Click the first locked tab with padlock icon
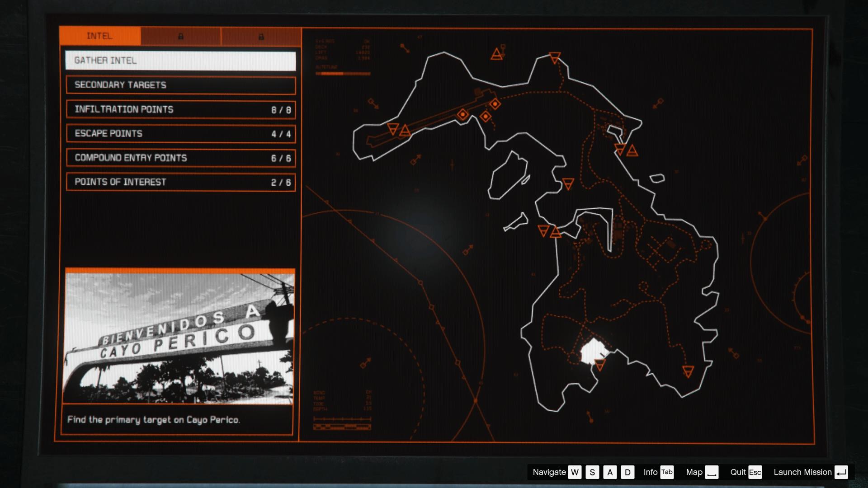The image size is (868, 488). [181, 37]
